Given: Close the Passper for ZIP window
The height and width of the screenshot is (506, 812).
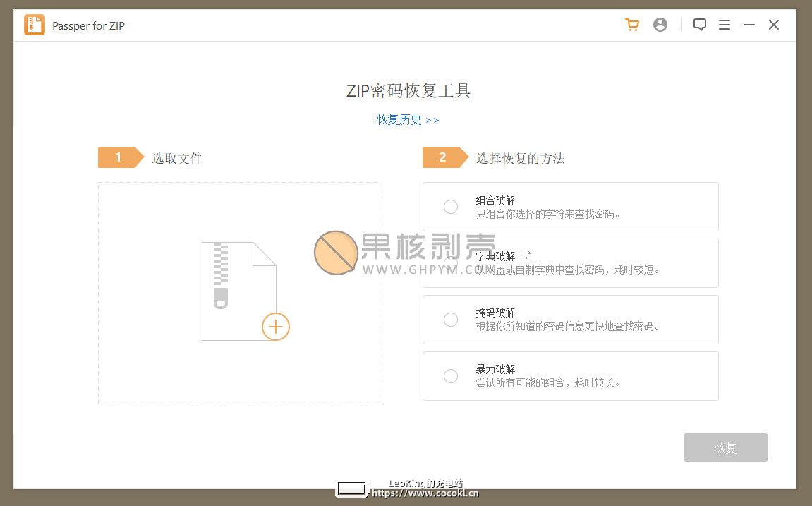Looking at the screenshot, I should tap(774, 25).
